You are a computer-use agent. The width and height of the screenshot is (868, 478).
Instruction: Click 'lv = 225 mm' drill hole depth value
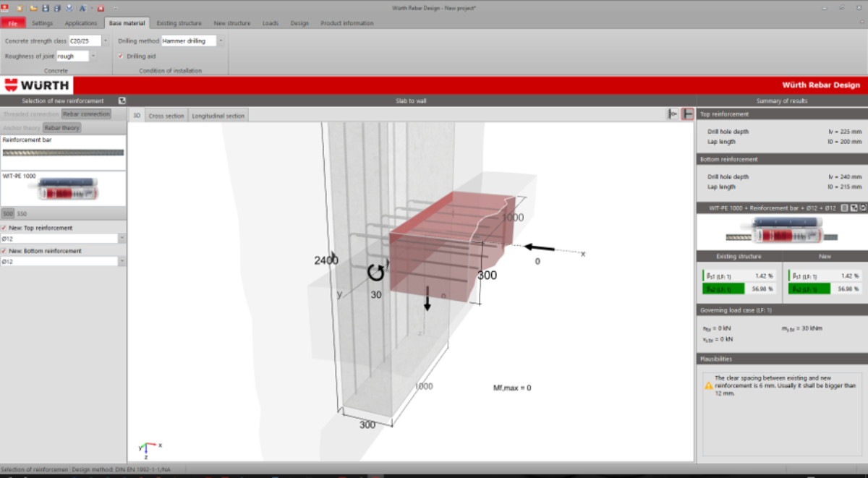point(843,132)
